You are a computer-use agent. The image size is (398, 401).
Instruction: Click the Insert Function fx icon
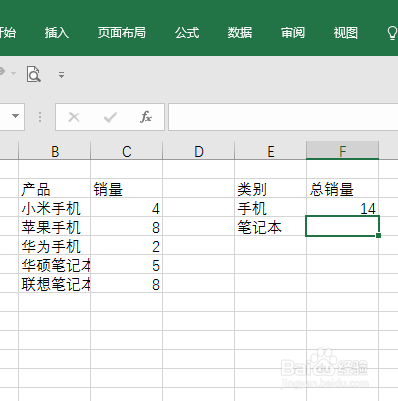(x=146, y=117)
